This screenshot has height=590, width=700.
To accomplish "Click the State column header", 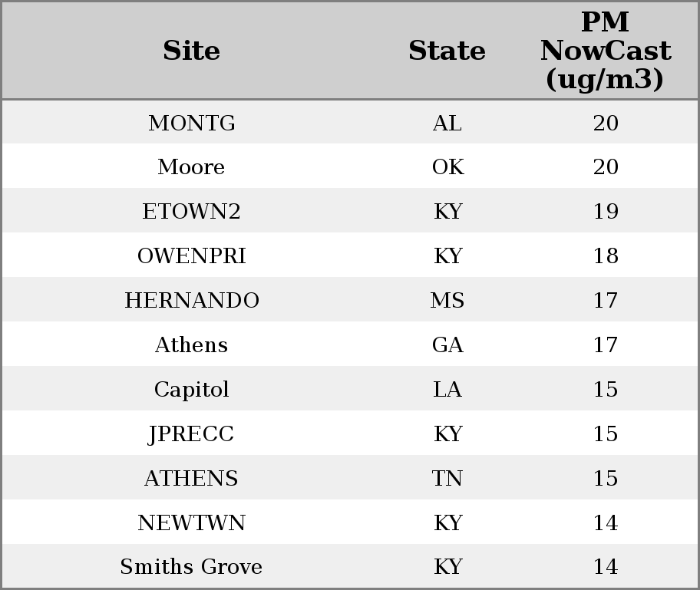I will 447,51.
